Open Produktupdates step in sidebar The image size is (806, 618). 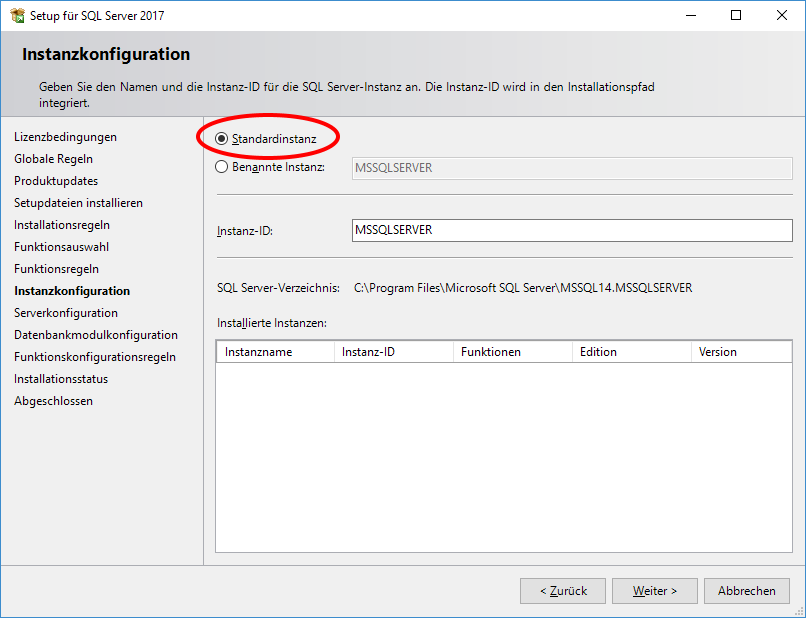[56, 181]
